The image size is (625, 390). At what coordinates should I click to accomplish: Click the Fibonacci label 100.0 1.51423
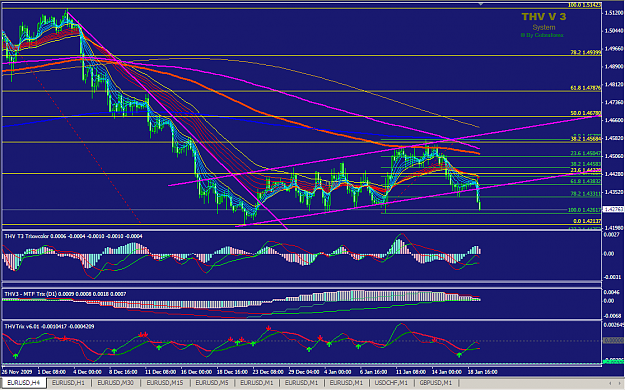click(584, 5)
